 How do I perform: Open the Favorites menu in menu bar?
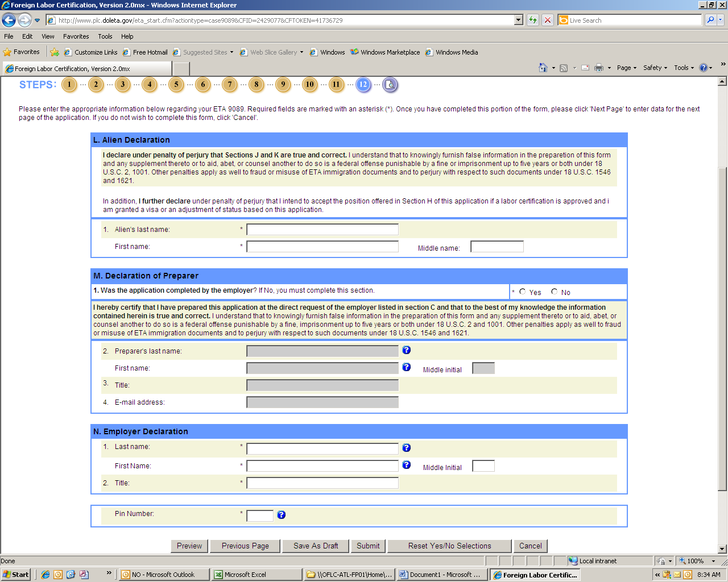tap(76, 36)
